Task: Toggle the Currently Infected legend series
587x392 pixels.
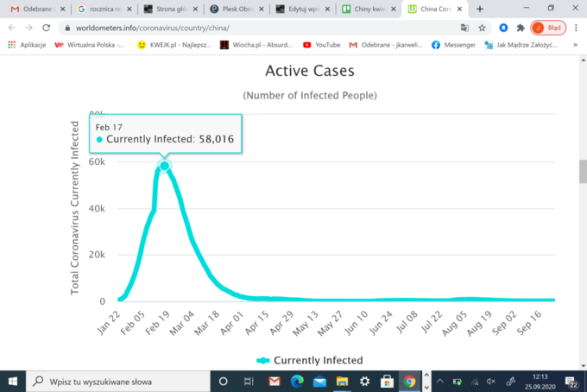Action: click(309, 360)
